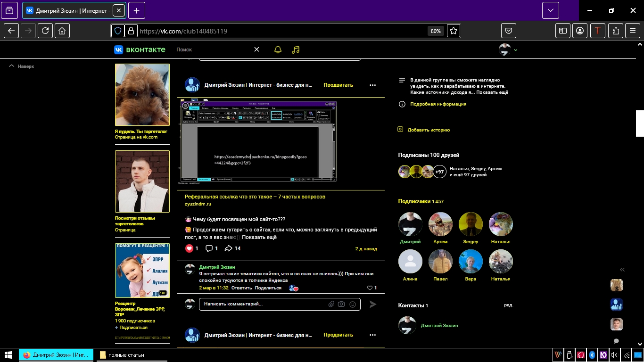Open subscriber Артем's avatar
644x362 pixels.
pos(440,224)
